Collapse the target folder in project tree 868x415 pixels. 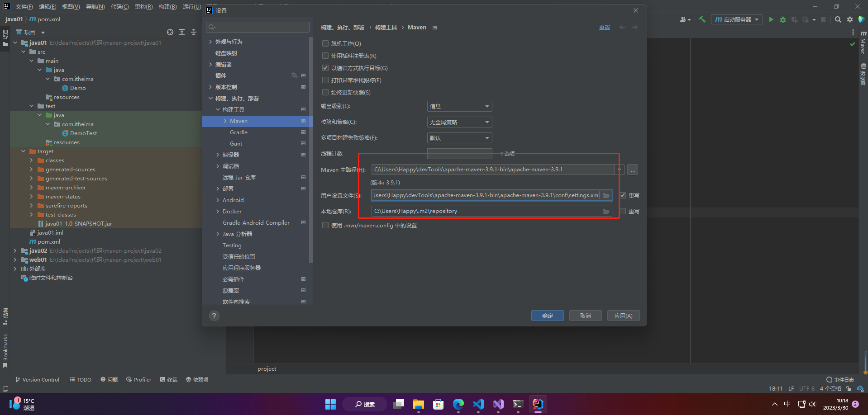[x=23, y=151]
